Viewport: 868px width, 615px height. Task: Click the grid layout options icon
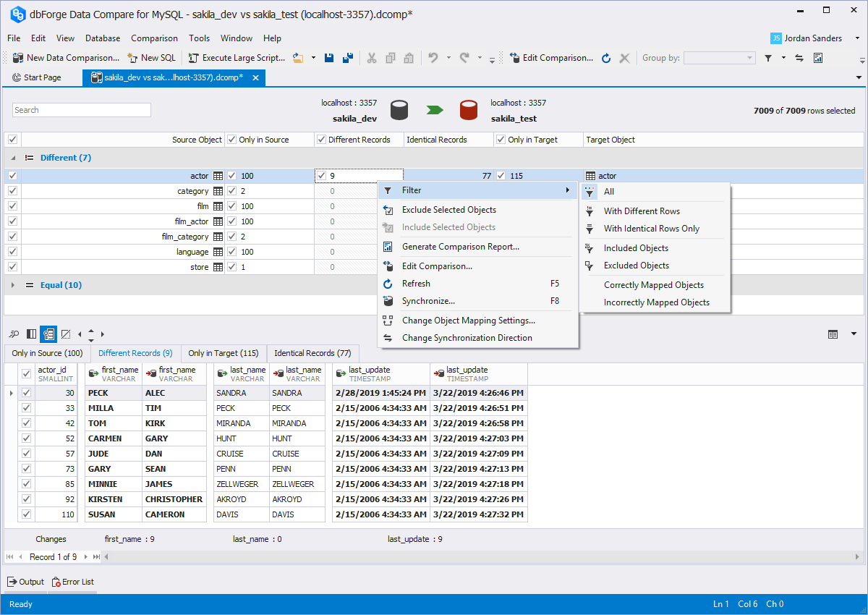[833, 334]
